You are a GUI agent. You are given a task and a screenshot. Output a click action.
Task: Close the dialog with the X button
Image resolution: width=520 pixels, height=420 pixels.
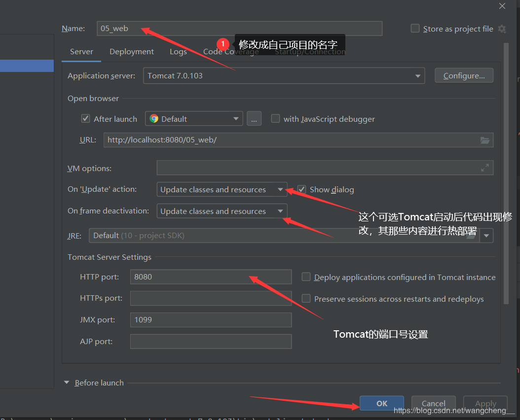pos(502,6)
